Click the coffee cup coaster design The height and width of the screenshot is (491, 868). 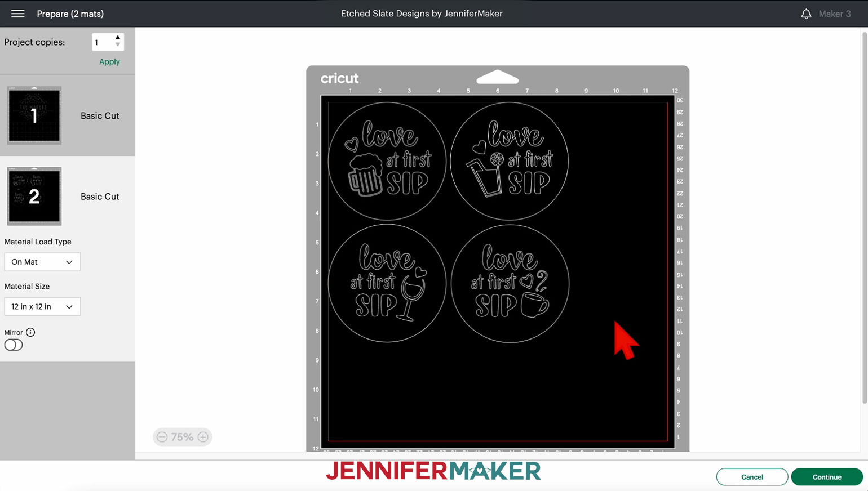pos(510,283)
